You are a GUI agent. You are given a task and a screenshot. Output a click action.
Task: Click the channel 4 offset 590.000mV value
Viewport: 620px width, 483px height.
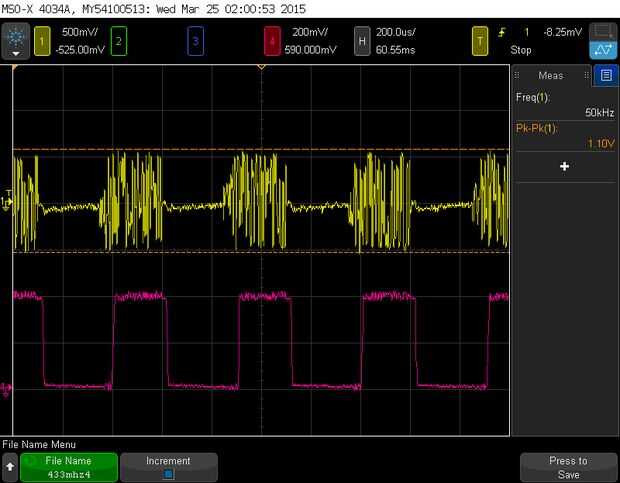point(310,50)
